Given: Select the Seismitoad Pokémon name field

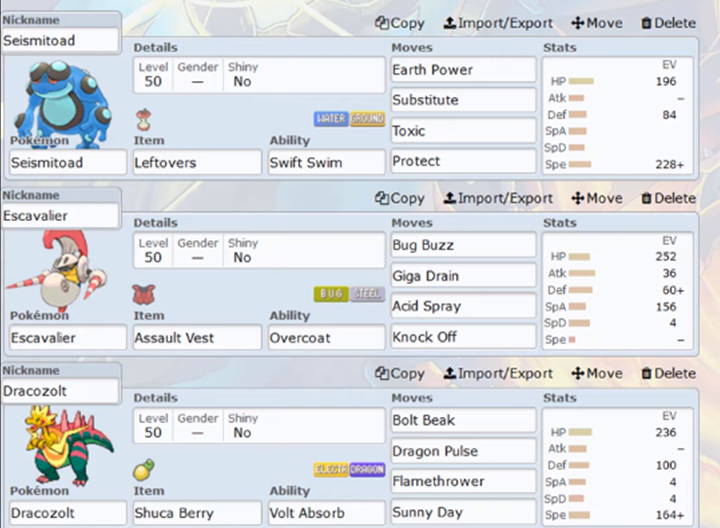Looking at the screenshot, I should click(68, 163).
